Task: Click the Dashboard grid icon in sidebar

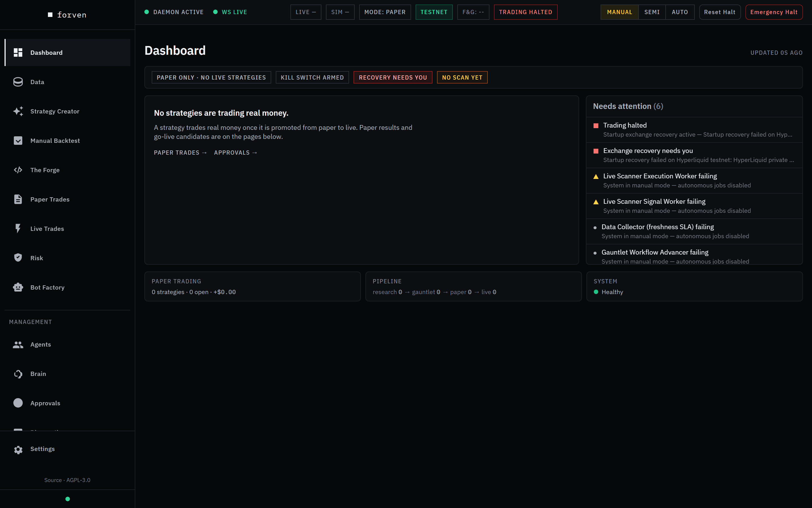Action: coord(18,52)
